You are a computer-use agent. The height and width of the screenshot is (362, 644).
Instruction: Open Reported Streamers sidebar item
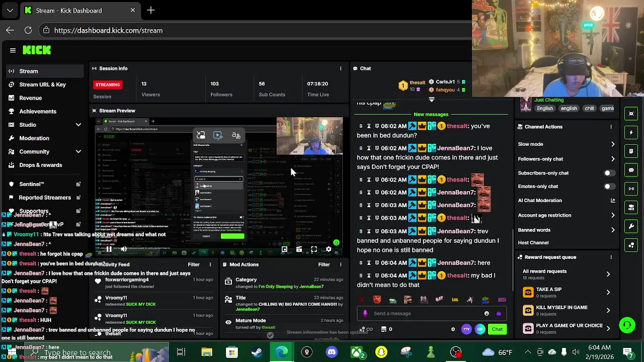[45, 198]
